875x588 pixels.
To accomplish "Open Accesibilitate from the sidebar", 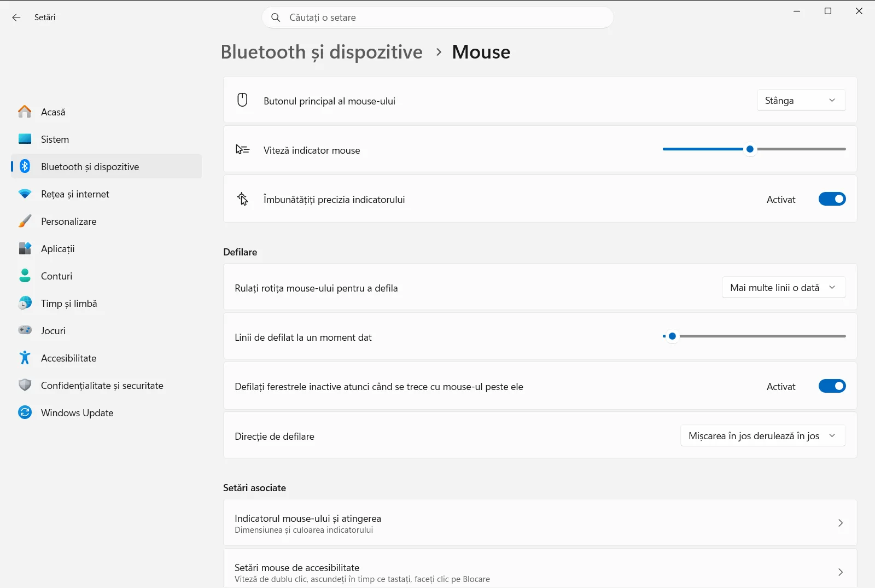I will tap(106, 358).
